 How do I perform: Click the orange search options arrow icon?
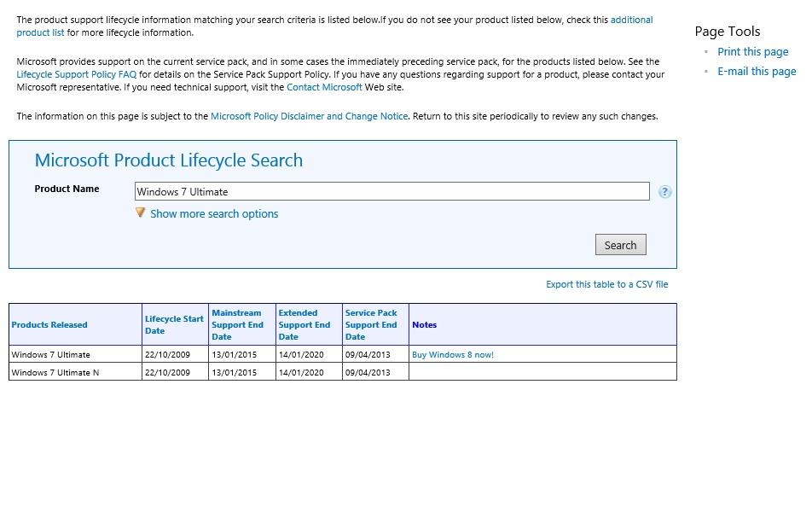click(x=141, y=213)
